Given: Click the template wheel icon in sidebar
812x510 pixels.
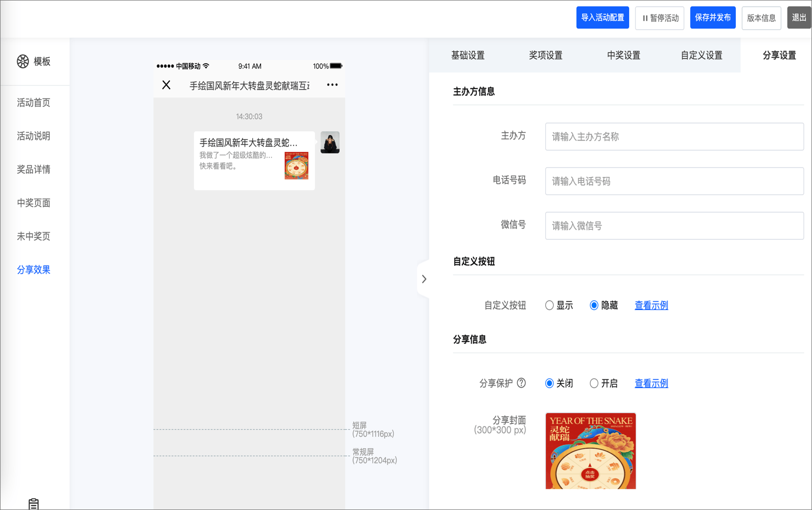Looking at the screenshot, I should click(x=23, y=61).
